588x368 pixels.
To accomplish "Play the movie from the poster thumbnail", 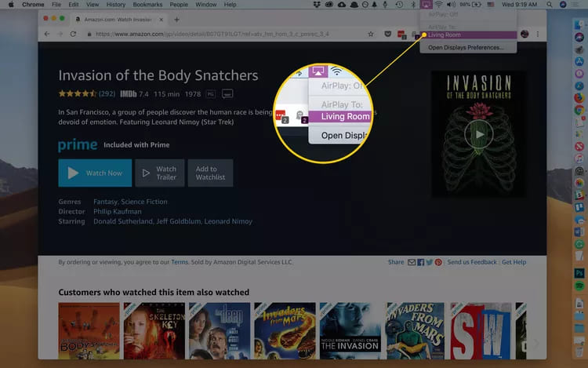I will point(479,134).
